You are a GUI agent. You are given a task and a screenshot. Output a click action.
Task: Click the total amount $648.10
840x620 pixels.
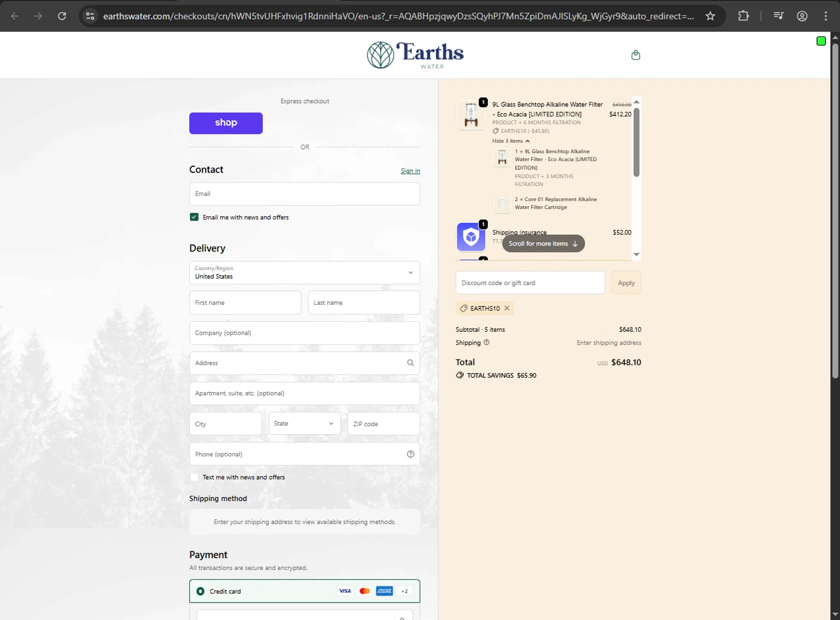click(626, 362)
